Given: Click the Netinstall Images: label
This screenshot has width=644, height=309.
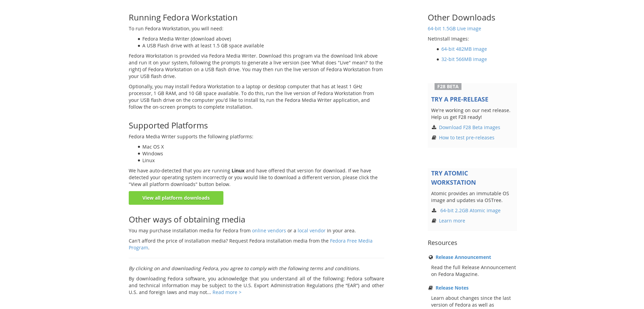Looking at the screenshot, I should 448,39.
